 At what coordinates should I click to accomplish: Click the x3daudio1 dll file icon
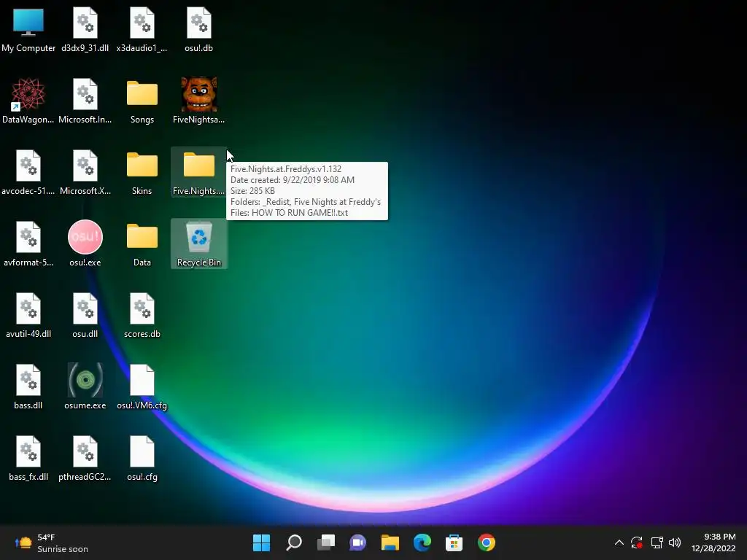click(142, 29)
